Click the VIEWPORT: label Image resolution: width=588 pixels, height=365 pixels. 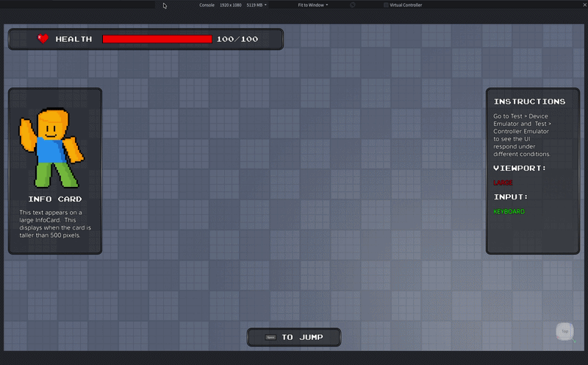[520, 169]
